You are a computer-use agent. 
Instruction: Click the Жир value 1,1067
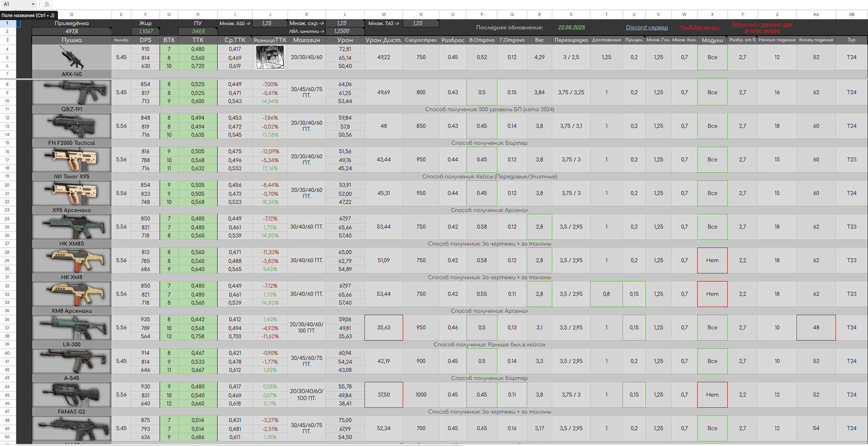145,31
